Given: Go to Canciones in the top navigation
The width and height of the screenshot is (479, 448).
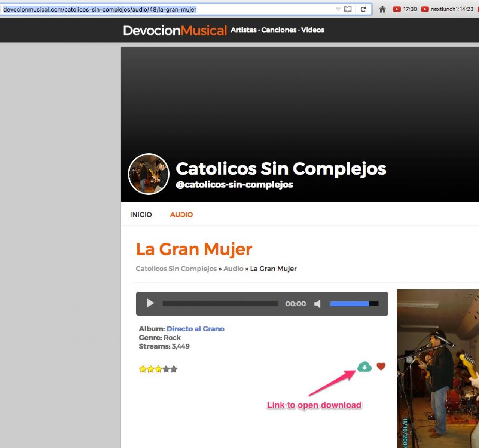Looking at the screenshot, I should [x=279, y=30].
